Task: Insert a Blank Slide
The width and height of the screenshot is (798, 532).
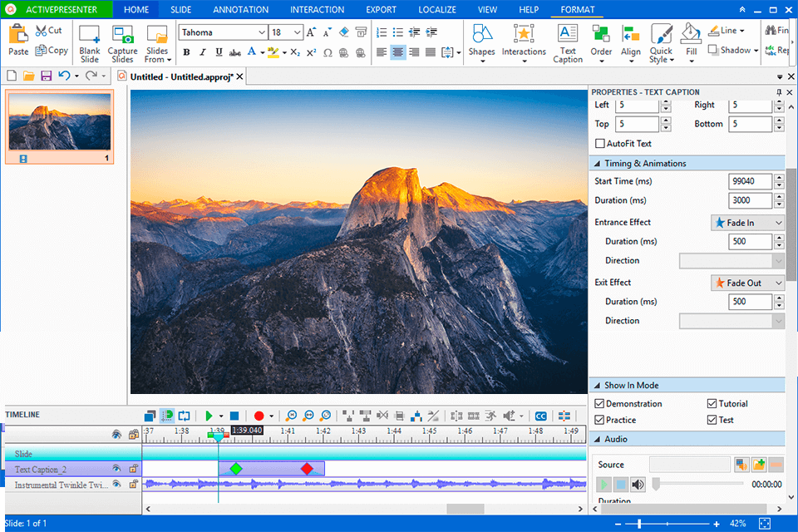Action: (90, 44)
